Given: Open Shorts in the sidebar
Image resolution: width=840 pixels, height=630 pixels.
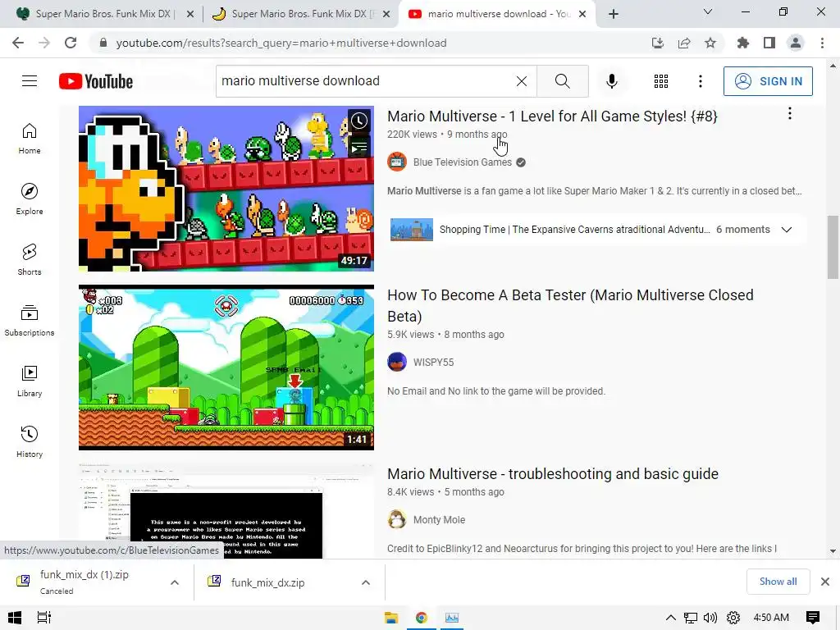Looking at the screenshot, I should [30, 259].
